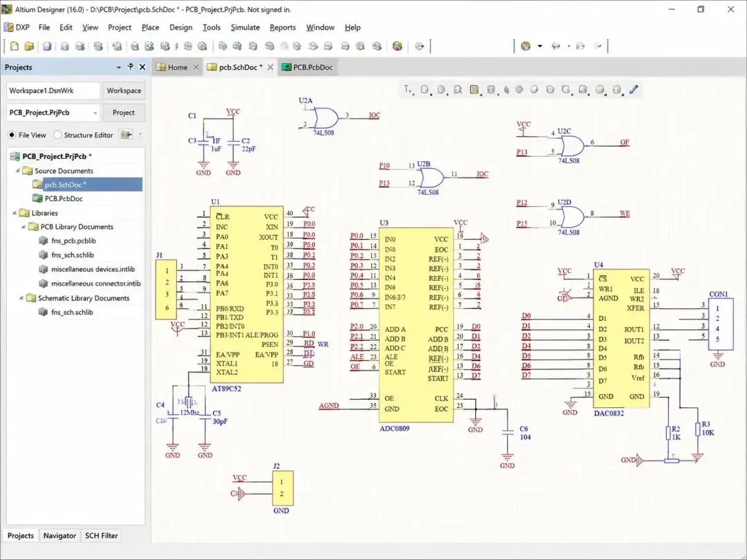Pin the Projects panel
Image resolution: width=747 pixels, height=560 pixels.
tap(130, 67)
